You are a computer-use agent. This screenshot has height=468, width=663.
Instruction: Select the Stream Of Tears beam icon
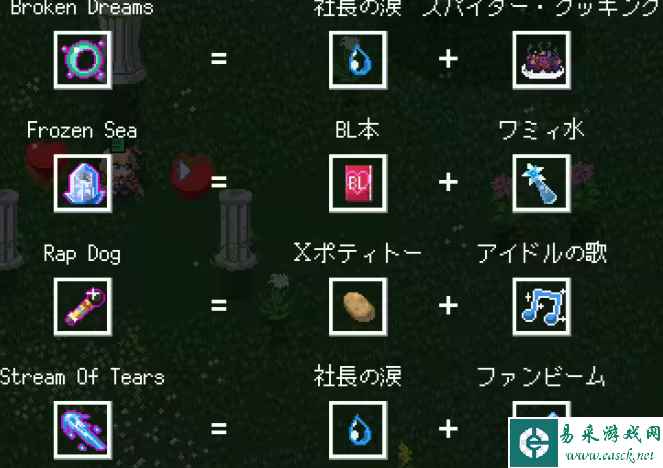pyautogui.click(x=83, y=430)
